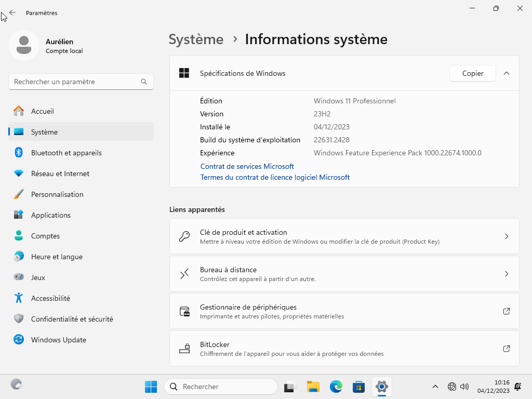Click the Aurélien profile avatar
Viewport: 532px width, 399px height.
[x=24, y=45]
